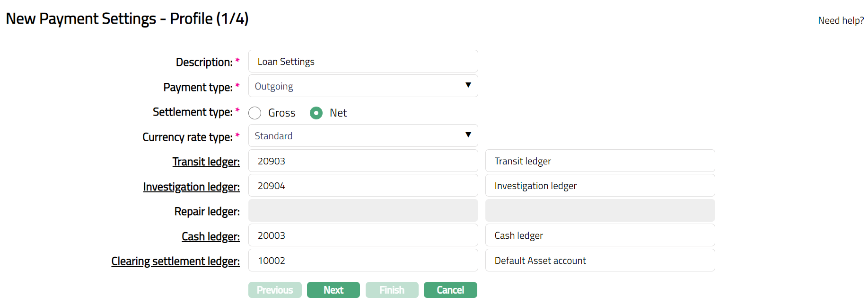Click the Cash ledger label link
The height and width of the screenshot is (307, 868).
click(x=210, y=236)
